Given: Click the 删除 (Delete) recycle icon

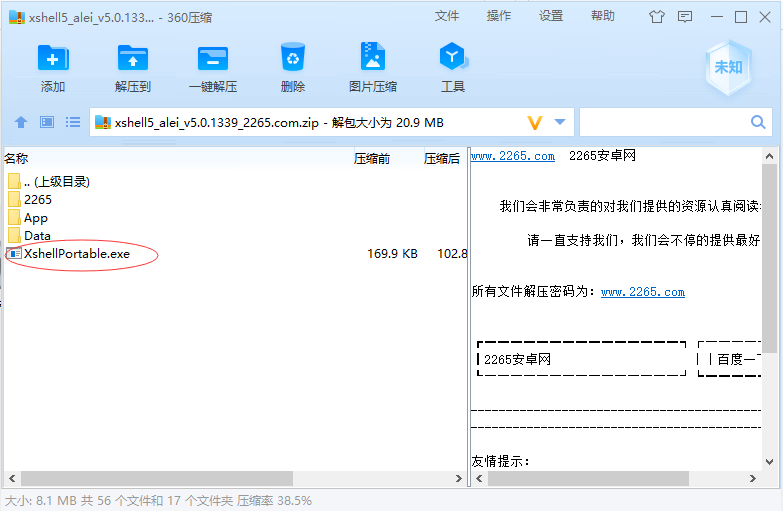Looking at the screenshot, I should [293, 57].
